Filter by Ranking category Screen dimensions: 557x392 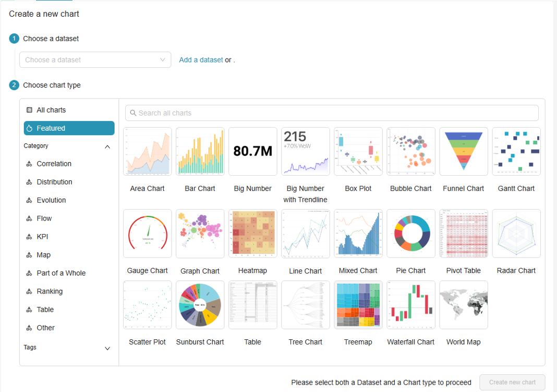[x=69, y=291]
